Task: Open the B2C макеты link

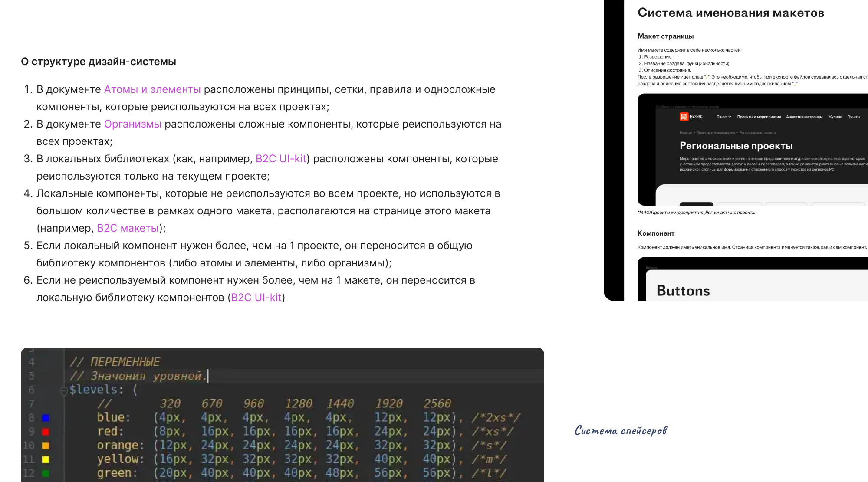Action: pyautogui.click(x=128, y=228)
